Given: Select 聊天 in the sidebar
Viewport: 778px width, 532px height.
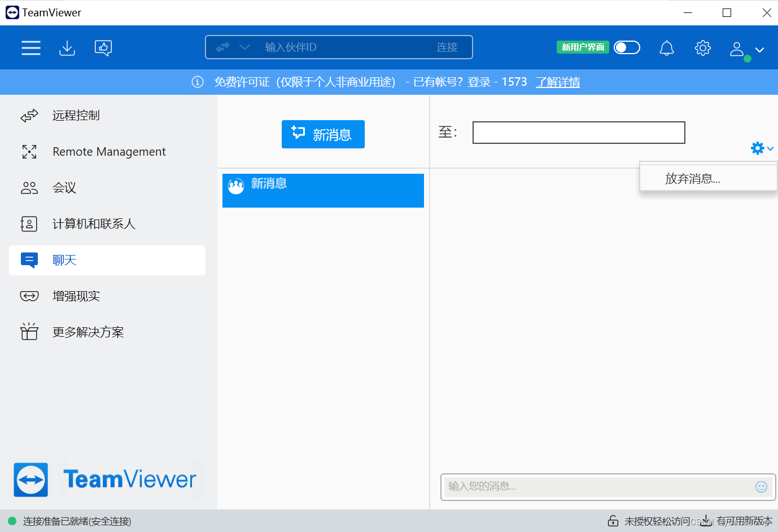Looking at the screenshot, I should coord(107,260).
